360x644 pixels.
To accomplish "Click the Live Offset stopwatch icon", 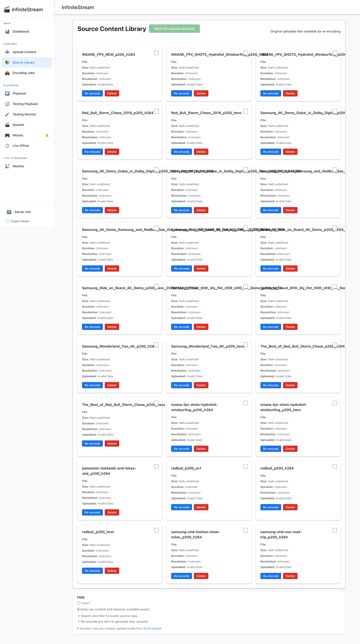I will click(x=7, y=146).
